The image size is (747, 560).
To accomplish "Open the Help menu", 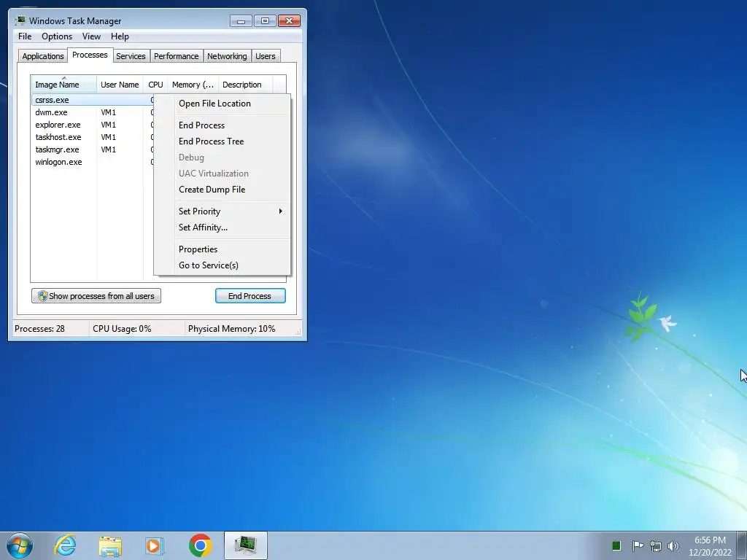I will click(x=120, y=36).
